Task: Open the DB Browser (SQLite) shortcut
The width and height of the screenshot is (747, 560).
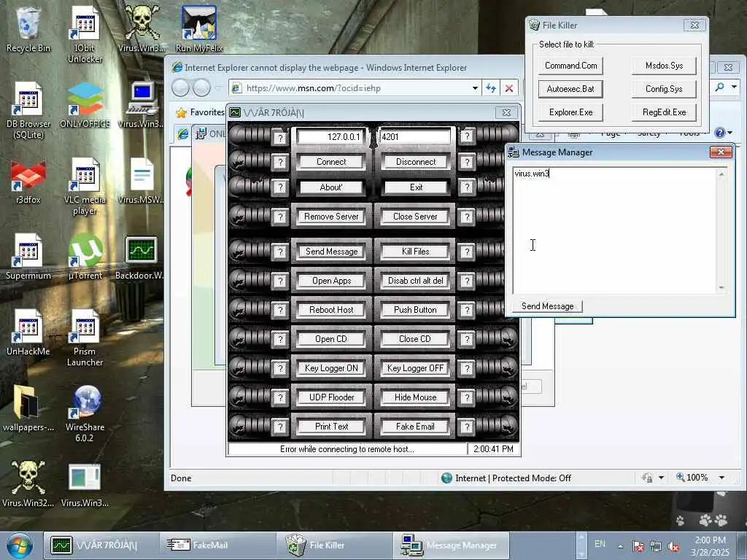Action: (28, 111)
